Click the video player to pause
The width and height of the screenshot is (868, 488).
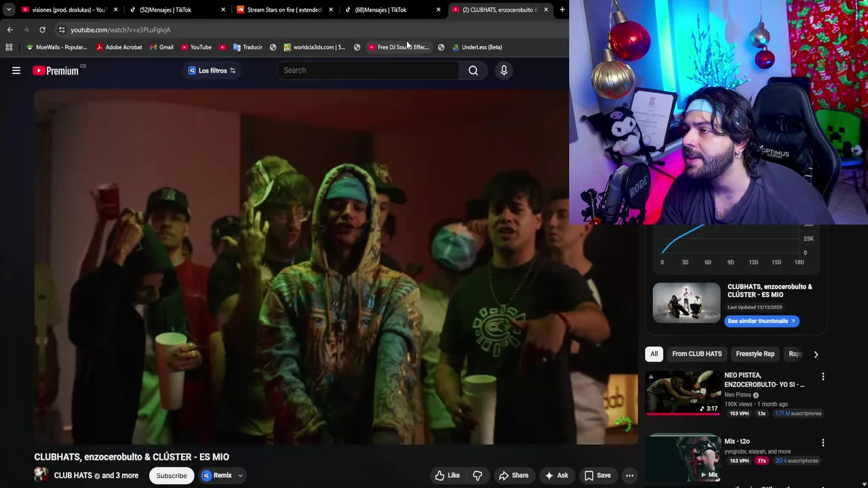336,266
